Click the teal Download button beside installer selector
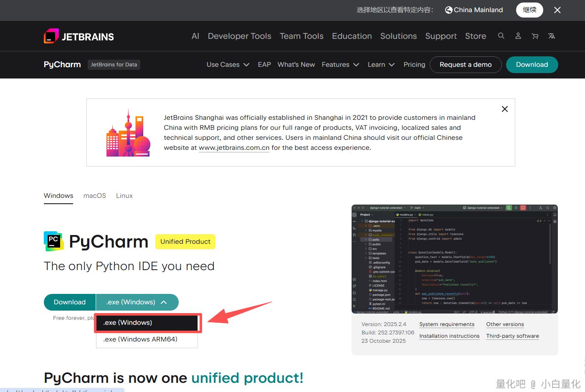585x392 pixels. 70,302
